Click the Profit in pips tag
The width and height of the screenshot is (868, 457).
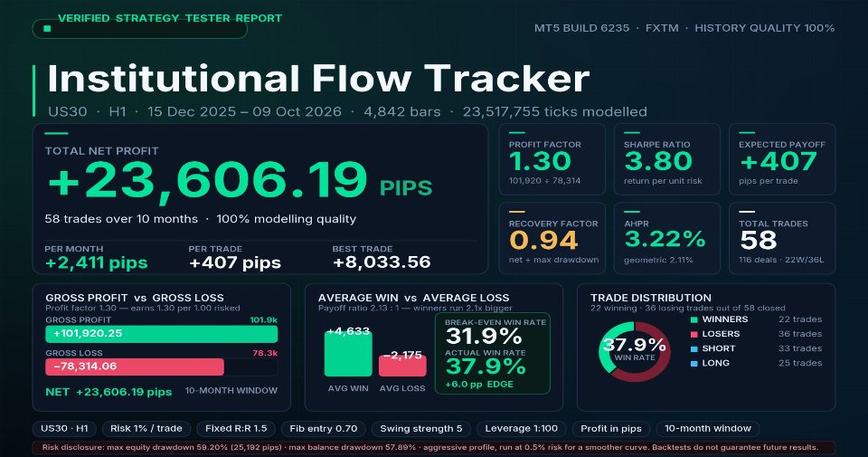pyautogui.click(x=611, y=429)
